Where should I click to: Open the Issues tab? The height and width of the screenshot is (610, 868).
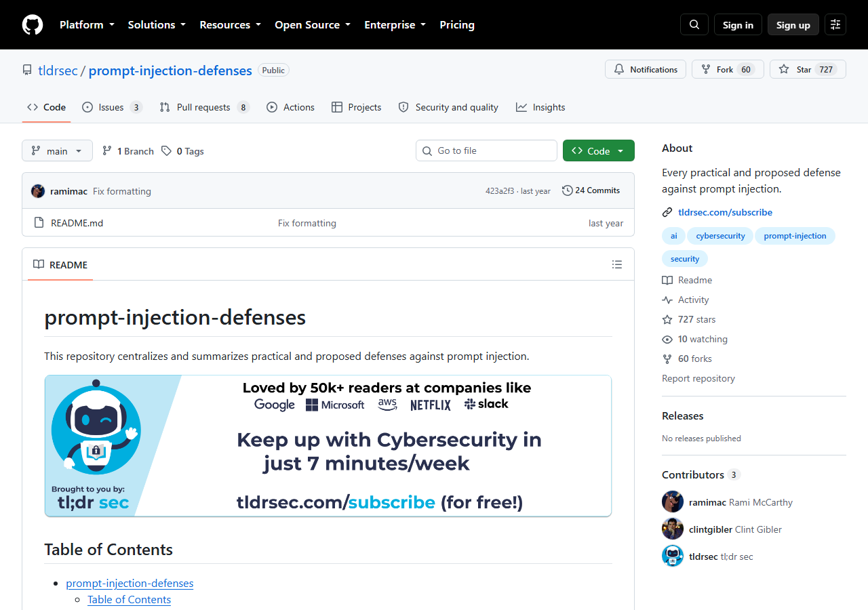pyautogui.click(x=112, y=107)
